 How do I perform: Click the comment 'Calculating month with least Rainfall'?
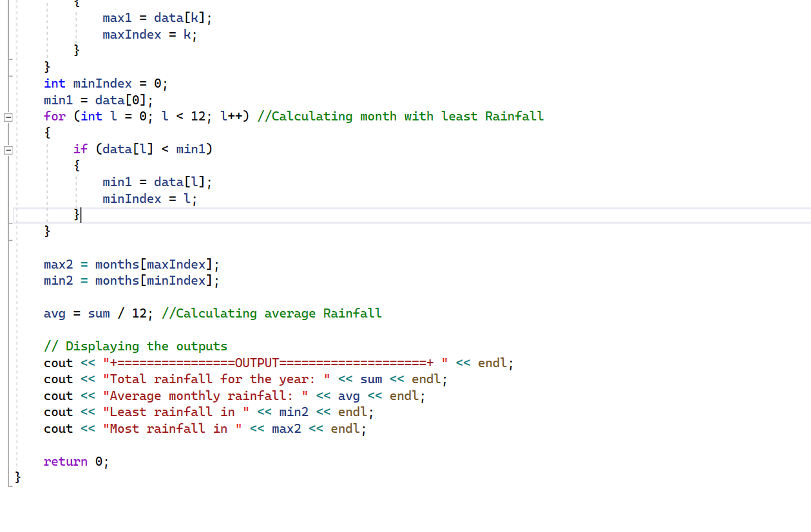[x=408, y=117]
